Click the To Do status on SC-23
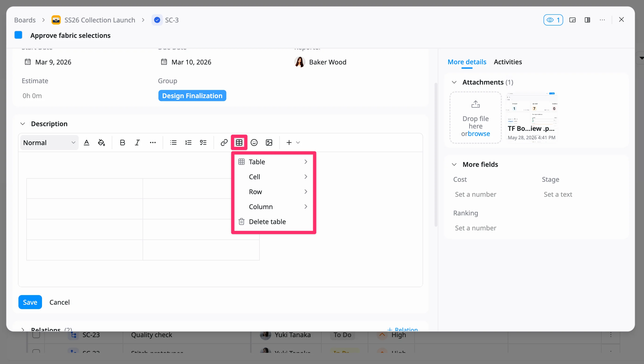This screenshot has width=644, height=364. (342, 335)
